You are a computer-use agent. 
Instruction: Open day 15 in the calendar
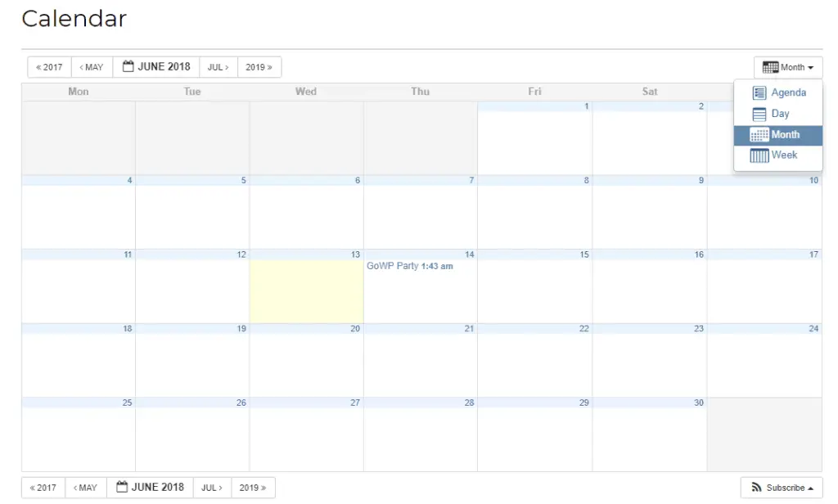pyautogui.click(x=584, y=255)
